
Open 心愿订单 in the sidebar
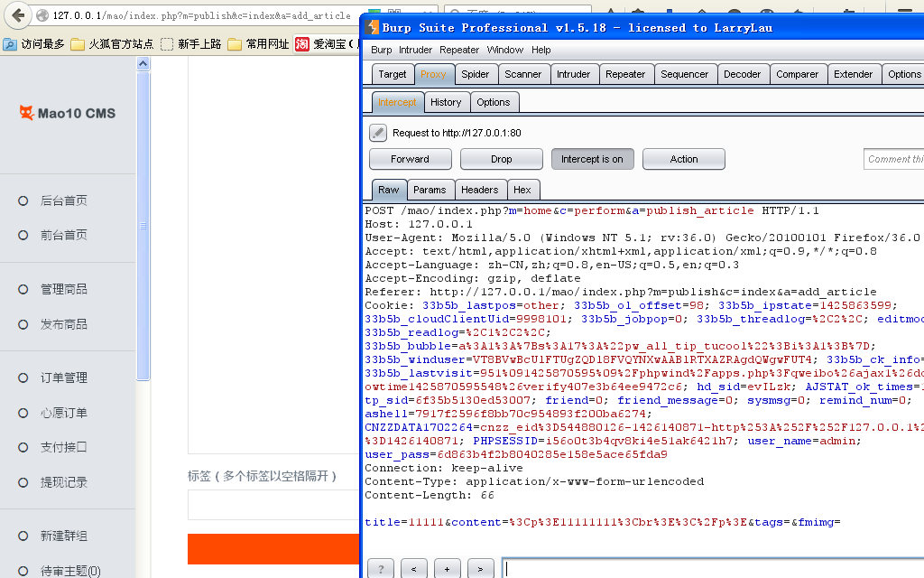64,413
